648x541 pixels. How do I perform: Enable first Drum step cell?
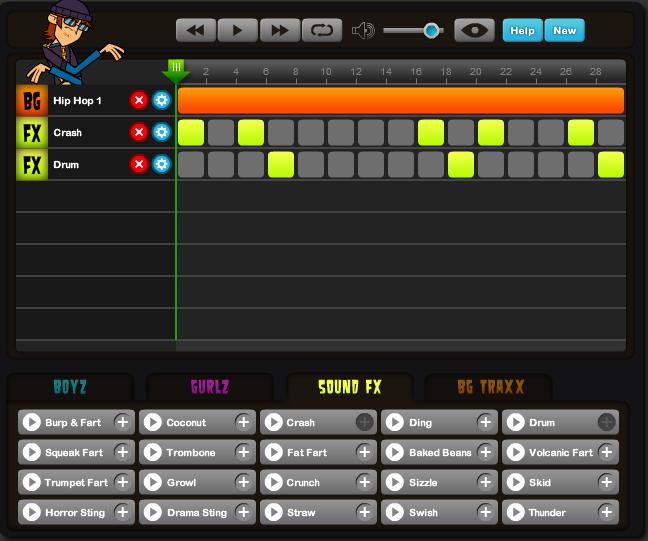[191, 164]
